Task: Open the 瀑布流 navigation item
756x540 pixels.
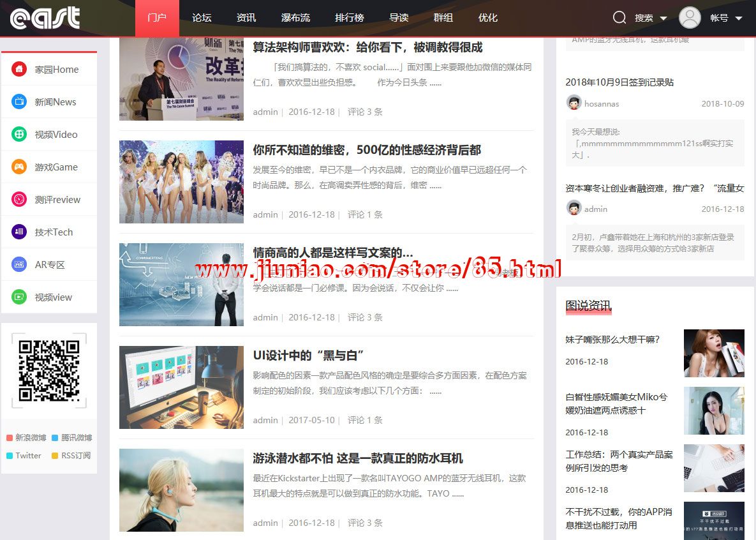Action: click(x=295, y=18)
